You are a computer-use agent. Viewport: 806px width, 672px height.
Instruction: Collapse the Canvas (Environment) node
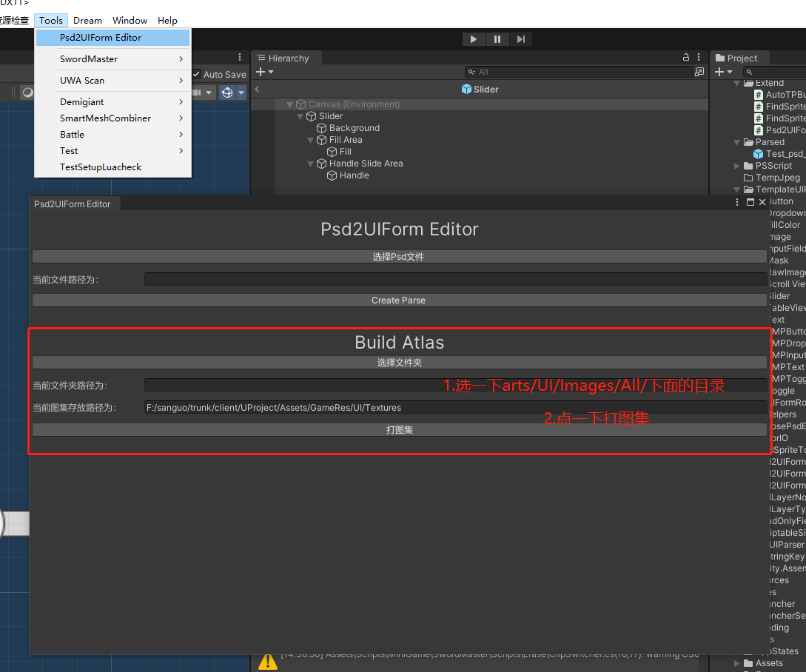[289, 104]
